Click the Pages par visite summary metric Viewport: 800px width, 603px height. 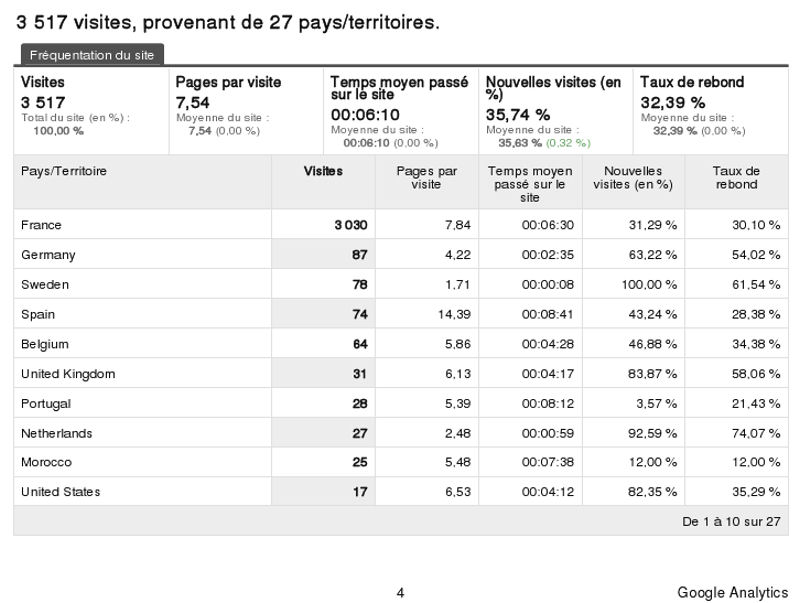(228, 83)
